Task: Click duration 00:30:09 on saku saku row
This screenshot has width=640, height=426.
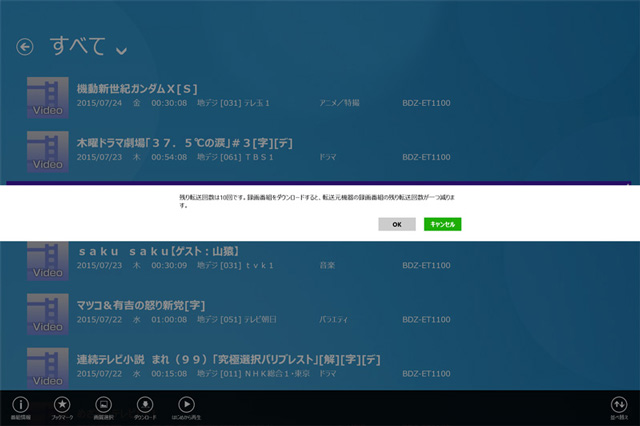Action: (169, 265)
